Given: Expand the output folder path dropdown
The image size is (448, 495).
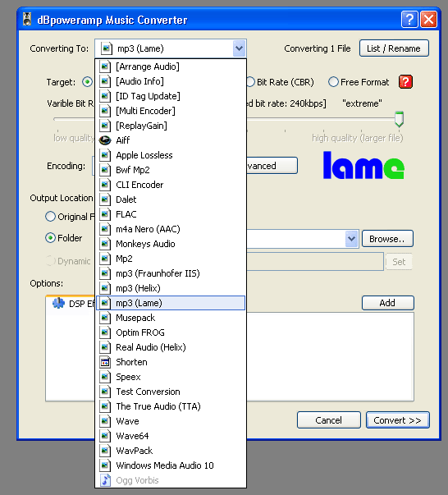Looking at the screenshot, I should tap(351, 239).
